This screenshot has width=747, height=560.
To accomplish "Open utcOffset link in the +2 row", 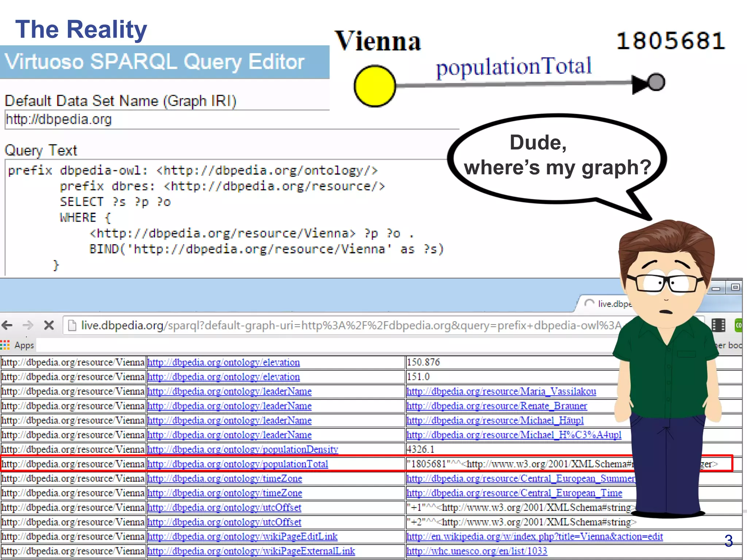I will 224,522.
